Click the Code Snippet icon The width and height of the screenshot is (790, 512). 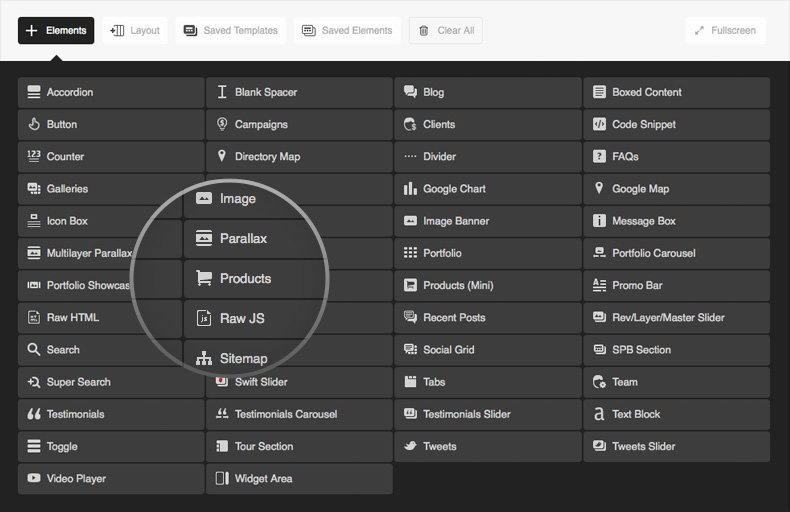click(x=599, y=124)
